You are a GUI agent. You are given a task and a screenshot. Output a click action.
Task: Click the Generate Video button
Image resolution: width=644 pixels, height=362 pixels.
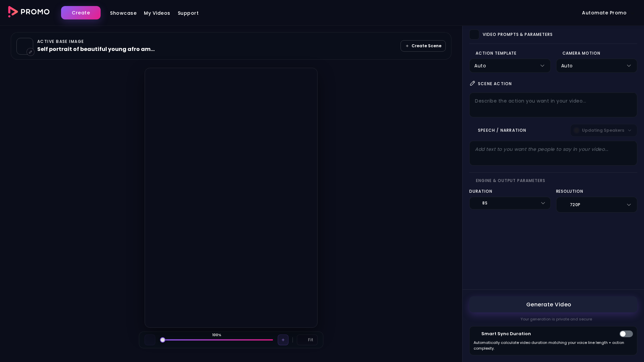[x=553, y=304]
